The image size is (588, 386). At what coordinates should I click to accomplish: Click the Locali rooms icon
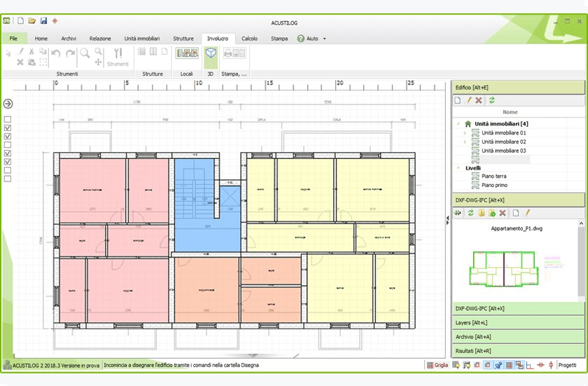click(187, 53)
